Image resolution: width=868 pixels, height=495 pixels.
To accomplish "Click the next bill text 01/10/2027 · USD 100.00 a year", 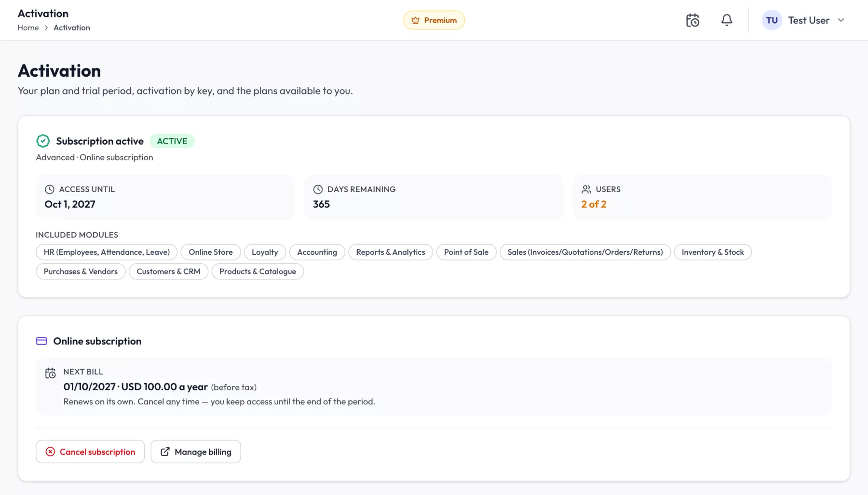I will (x=136, y=387).
